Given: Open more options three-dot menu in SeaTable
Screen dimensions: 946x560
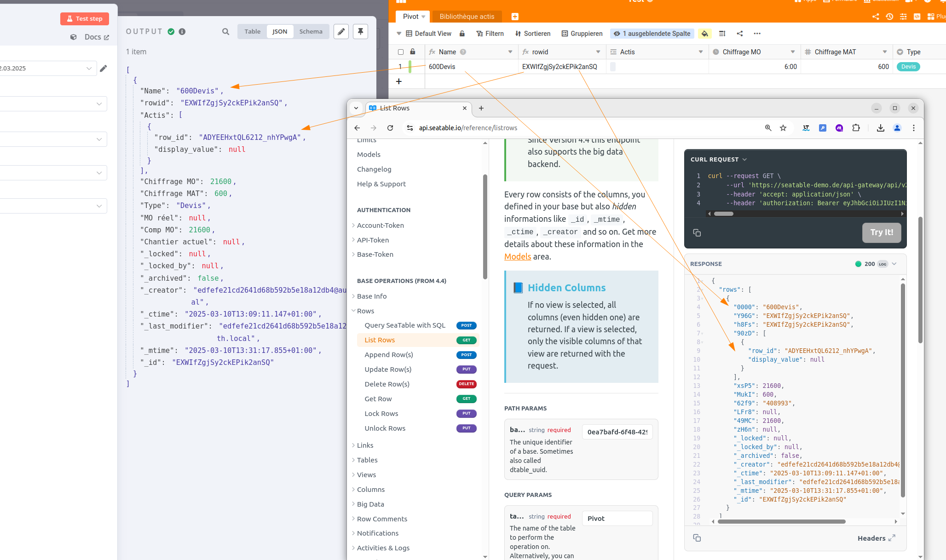Looking at the screenshot, I should click(x=757, y=34).
